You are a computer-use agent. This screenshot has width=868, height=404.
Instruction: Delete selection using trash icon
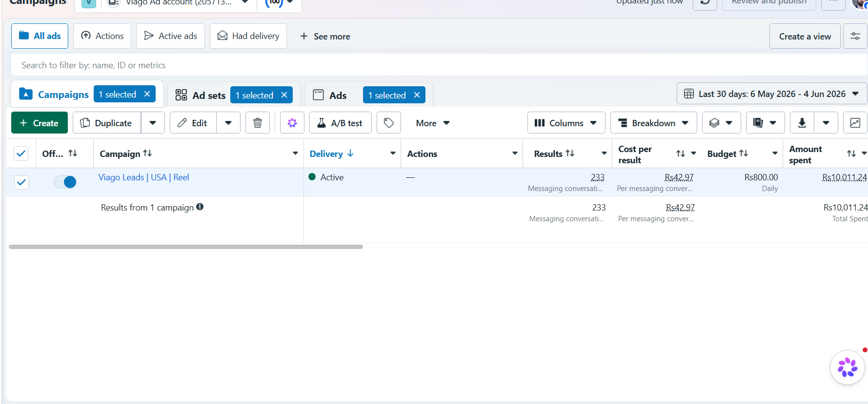(x=258, y=123)
